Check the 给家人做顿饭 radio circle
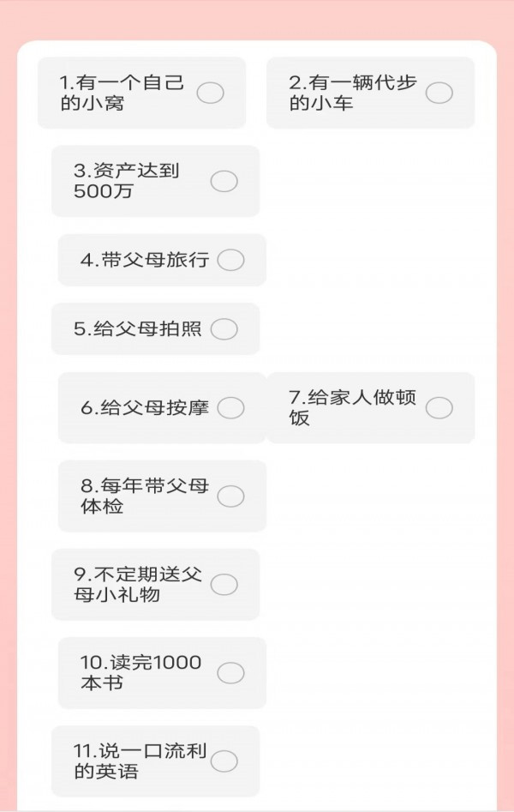 click(439, 408)
